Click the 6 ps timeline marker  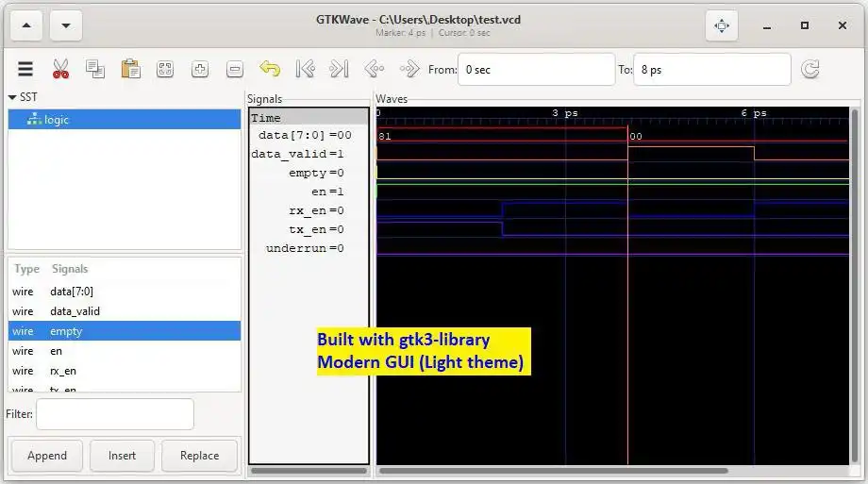[754, 113]
